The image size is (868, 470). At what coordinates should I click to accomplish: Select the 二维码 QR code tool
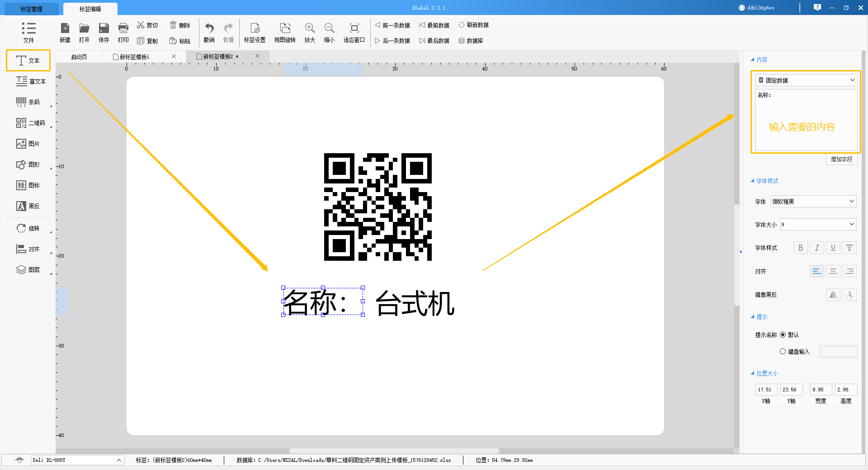click(x=31, y=123)
